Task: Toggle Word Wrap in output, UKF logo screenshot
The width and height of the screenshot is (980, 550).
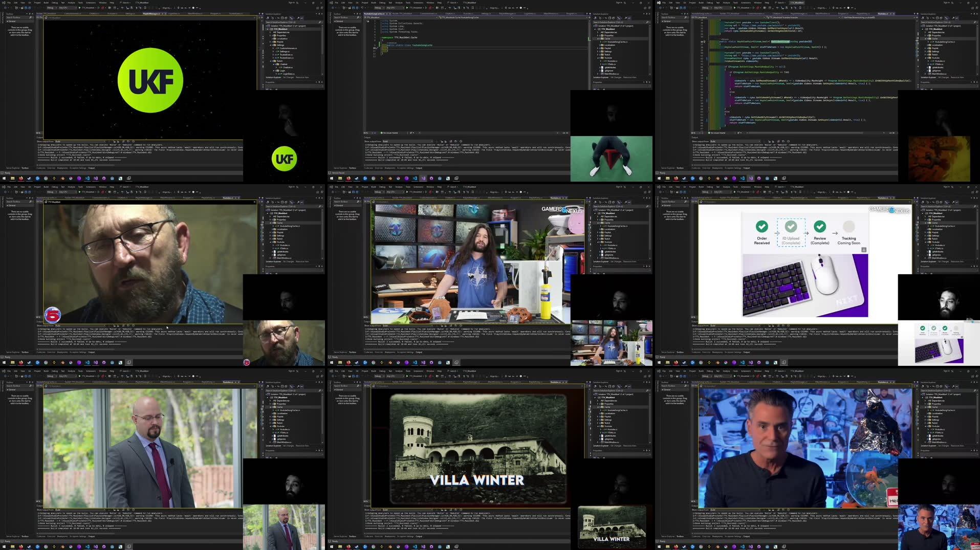Action: tap(128, 141)
